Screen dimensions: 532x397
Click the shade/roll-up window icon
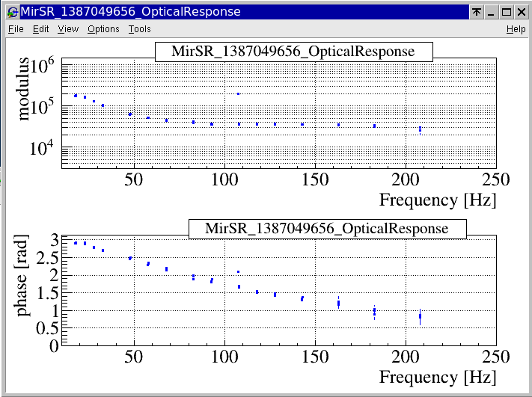[476, 12]
